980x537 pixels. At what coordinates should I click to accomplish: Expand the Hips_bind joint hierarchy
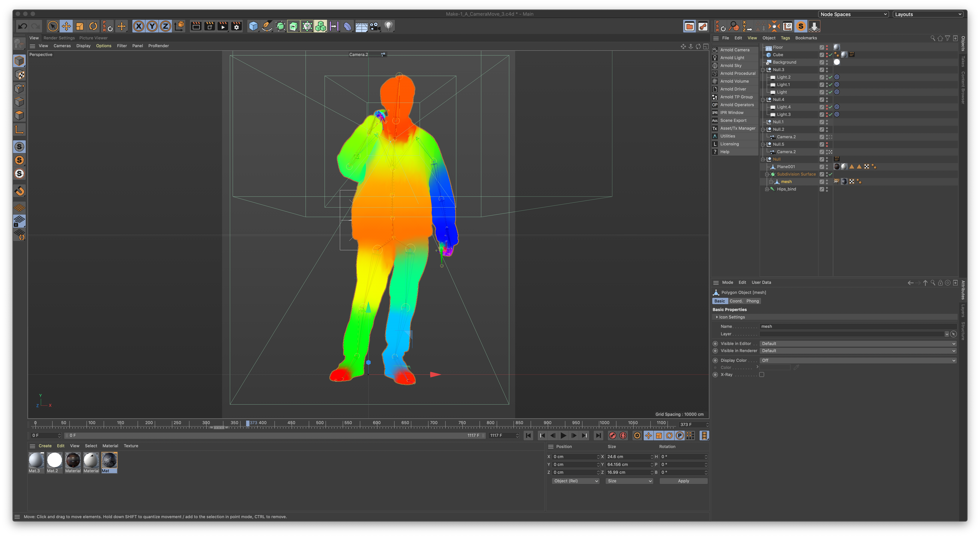pos(767,189)
